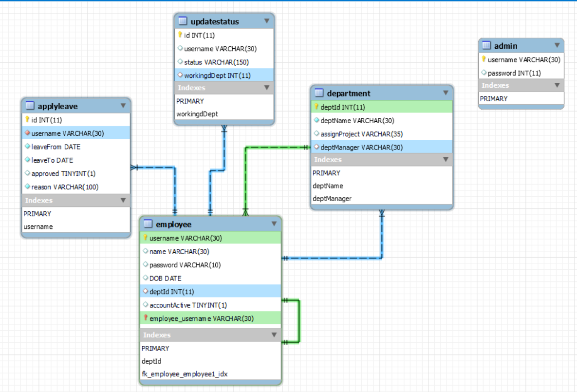Screen dimensions: 577x392
Task: Click the diamond icon beside workingdDept column
Action: pos(180,75)
